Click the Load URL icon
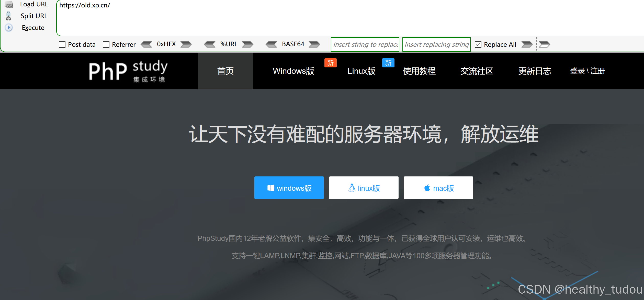The width and height of the screenshot is (644, 300). [9, 5]
